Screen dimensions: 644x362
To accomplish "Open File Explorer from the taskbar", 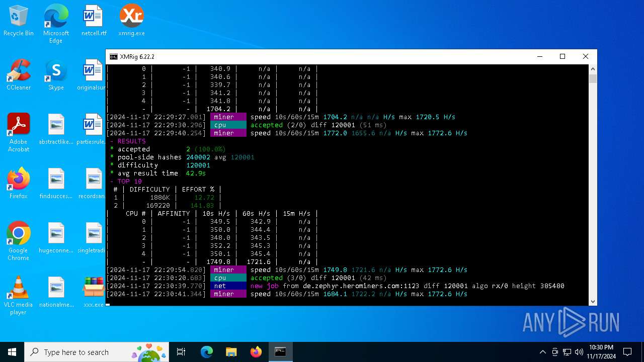I will pos(231,352).
